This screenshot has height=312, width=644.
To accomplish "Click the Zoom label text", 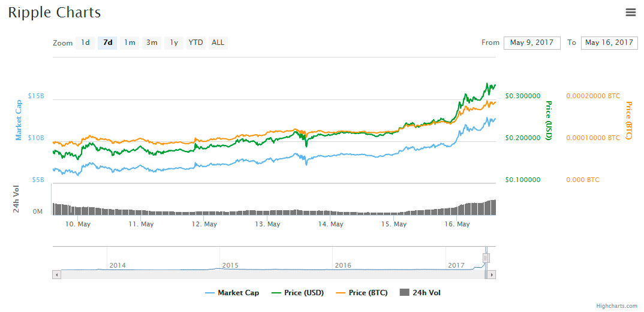I will tap(63, 43).
